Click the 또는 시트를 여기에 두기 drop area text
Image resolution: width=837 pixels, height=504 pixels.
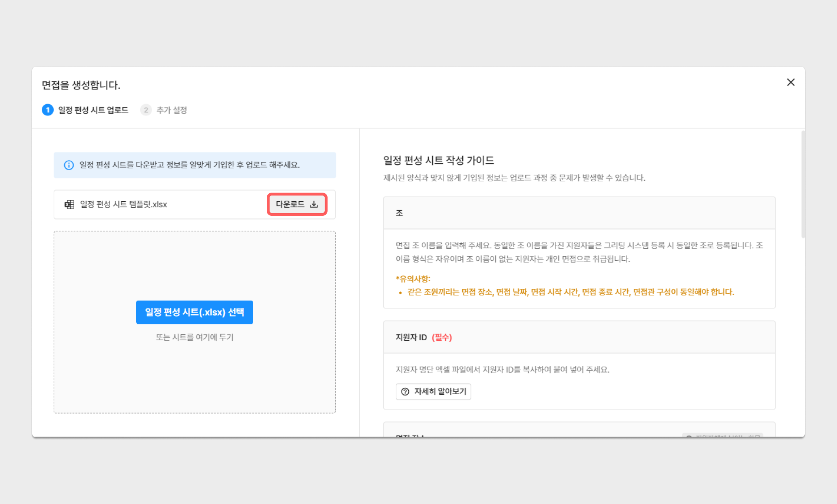click(x=195, y=337)
